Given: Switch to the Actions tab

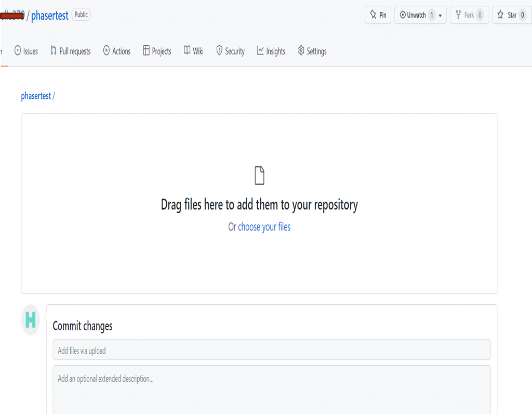Looking at the screenshot, I should click(x=117, y=51).
